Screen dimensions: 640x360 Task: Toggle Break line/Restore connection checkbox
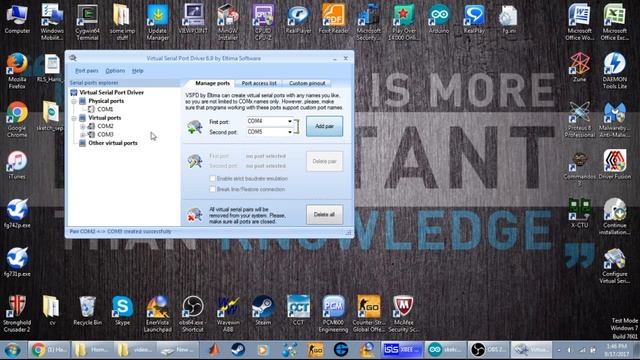click(213, 189)
